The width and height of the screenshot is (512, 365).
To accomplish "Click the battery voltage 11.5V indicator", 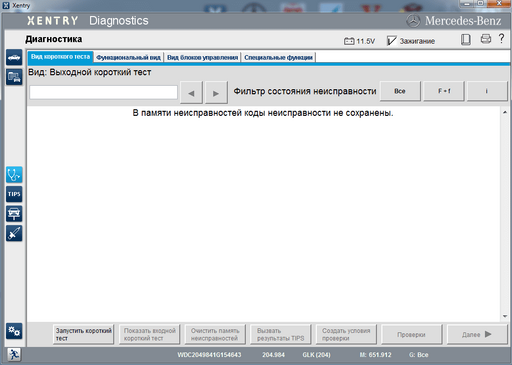I will pos(359,41).
